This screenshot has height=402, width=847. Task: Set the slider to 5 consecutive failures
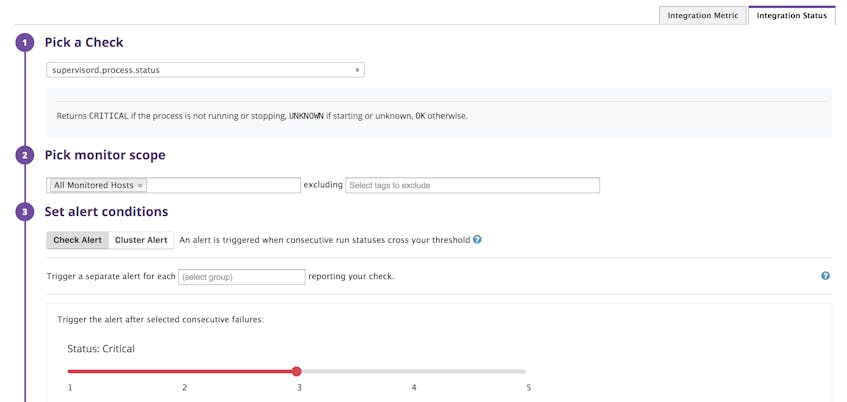(x=526, y=371)
